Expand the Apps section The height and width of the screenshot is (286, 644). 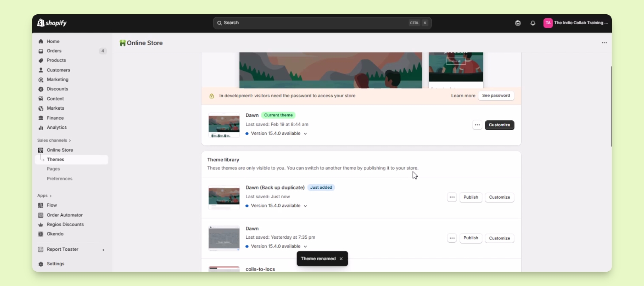pos(44,195)
